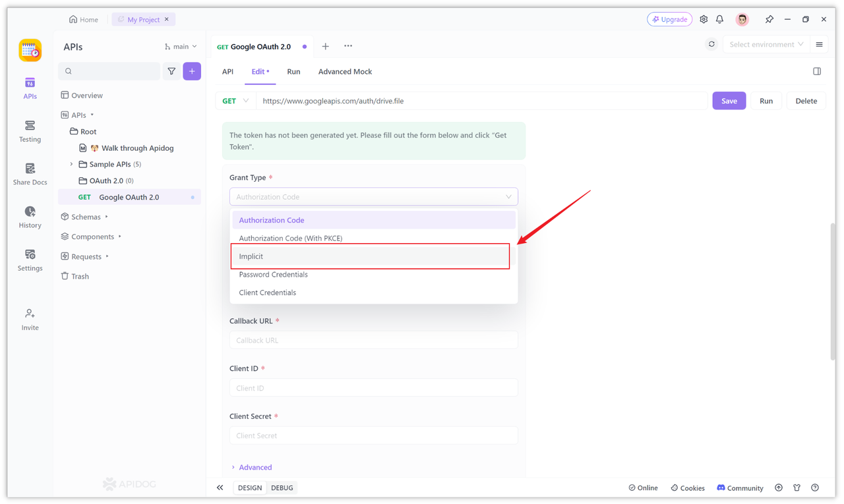Open the Grant Type dropdown
Image resolution: width=844 pixels, height=504 pixels.
[x=374, y=196]
